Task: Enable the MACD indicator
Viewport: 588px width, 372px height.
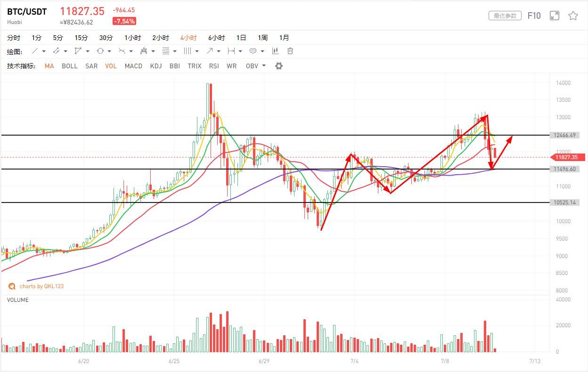Action: tap(133, 66)
